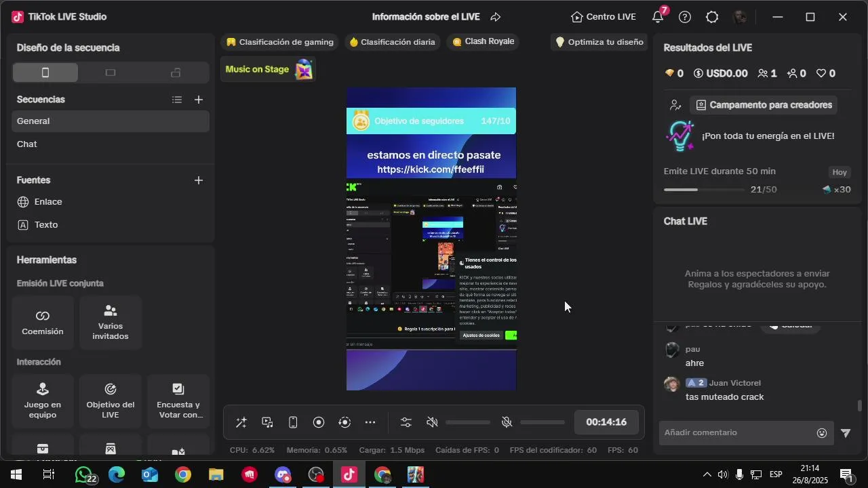Add a new source with plus icon
This screenshot has width=868, height=488.
pos(199,180)
